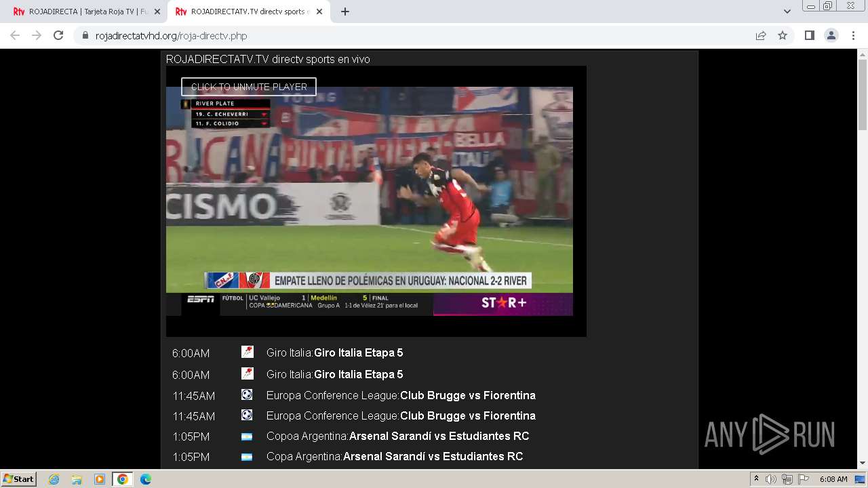Click the padlock site info icon
868x488 pixels.
click(85, 36)
